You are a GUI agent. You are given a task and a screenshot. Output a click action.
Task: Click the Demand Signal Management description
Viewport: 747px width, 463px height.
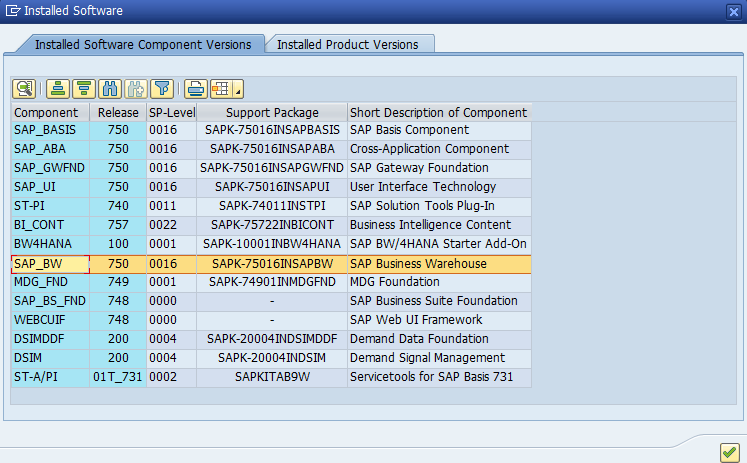pyautogui.click(x=439, y=358)
